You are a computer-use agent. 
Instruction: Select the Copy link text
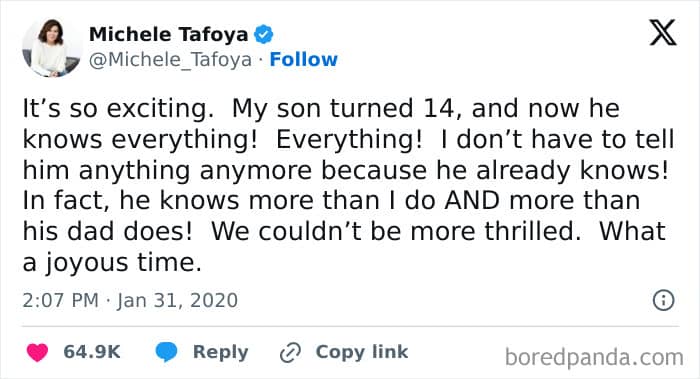tap(362, 352)
